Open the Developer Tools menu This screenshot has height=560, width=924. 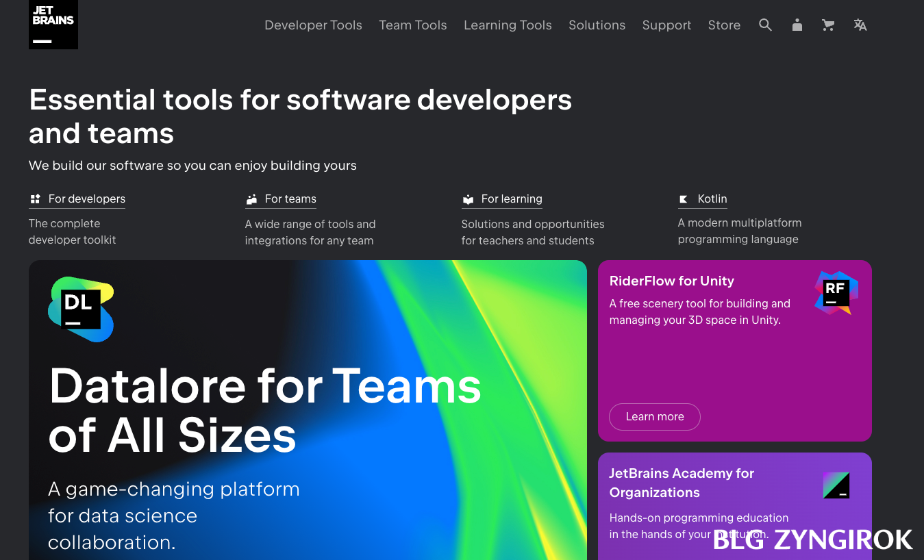point(313,25)
